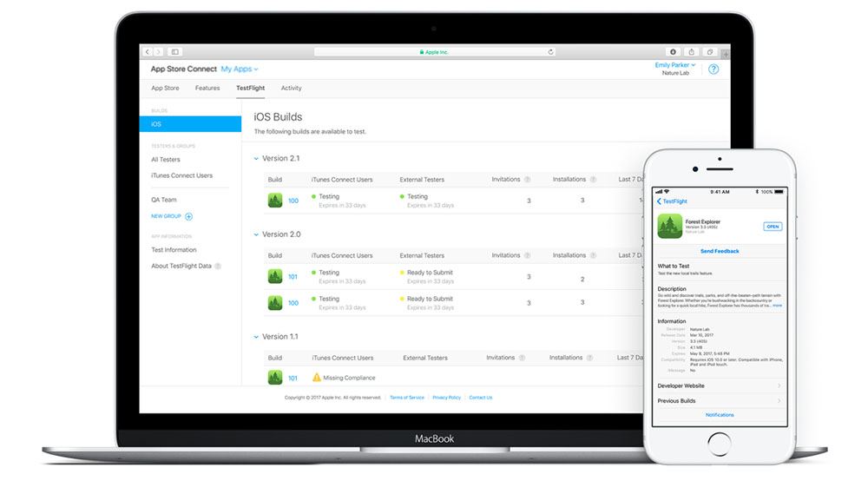Open Previous Builds row on iPhone
Image resolution: width=868 pixels, height=481 pixels.
tap(719, 401)
